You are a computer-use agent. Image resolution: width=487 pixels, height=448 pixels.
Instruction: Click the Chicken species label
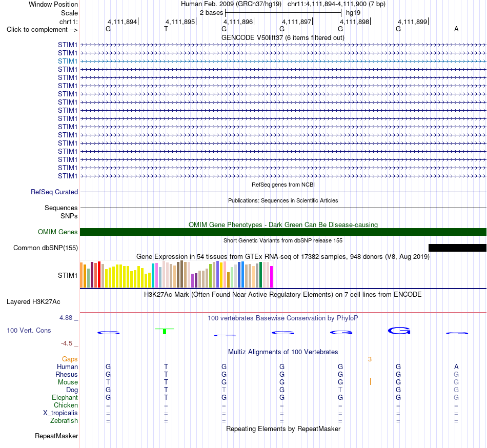click(66, 405)
